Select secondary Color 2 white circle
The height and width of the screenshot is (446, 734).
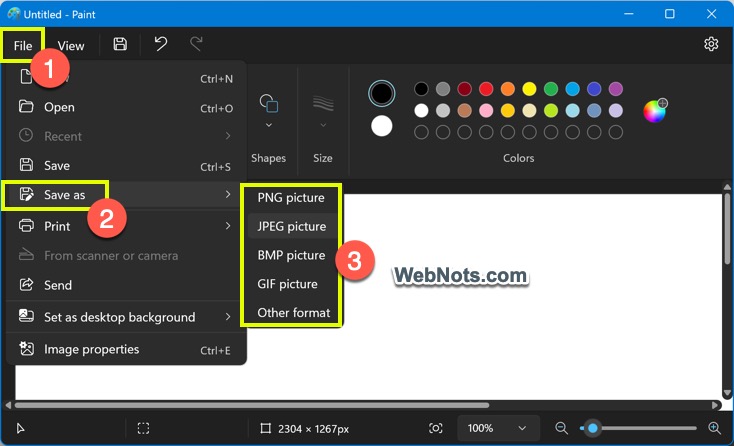tap(382, 126)
